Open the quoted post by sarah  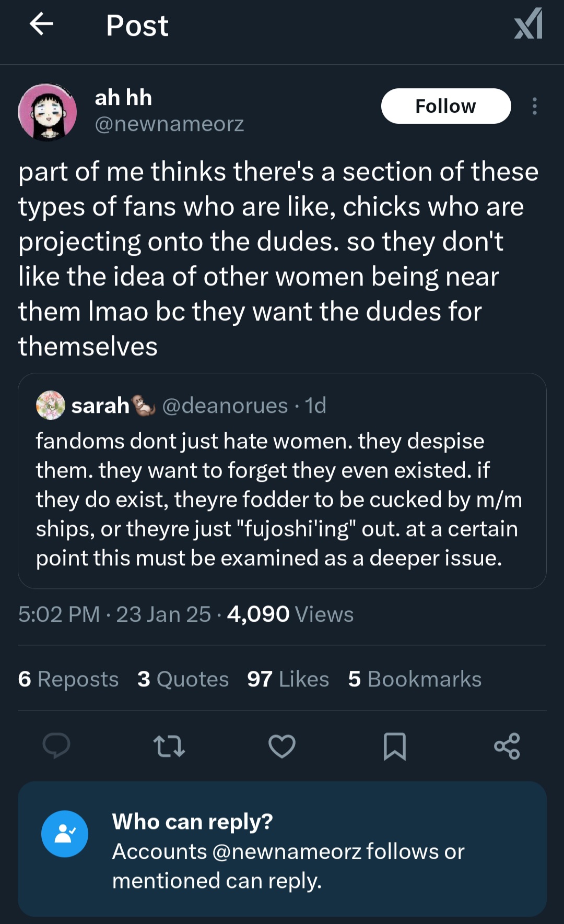tap(282, 499)
